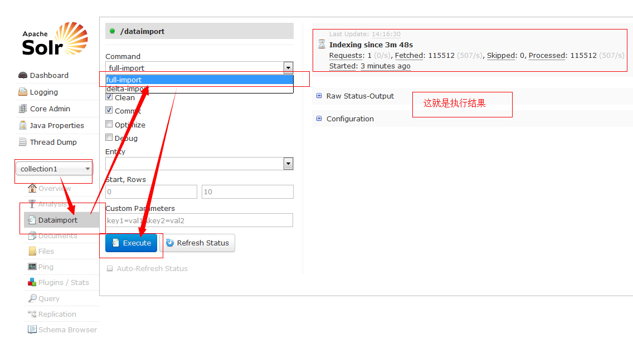Enable the Optimize checkbox
The width and height of the screenshot is (633, 364).
pyautogui.click(x=109, y=124)
